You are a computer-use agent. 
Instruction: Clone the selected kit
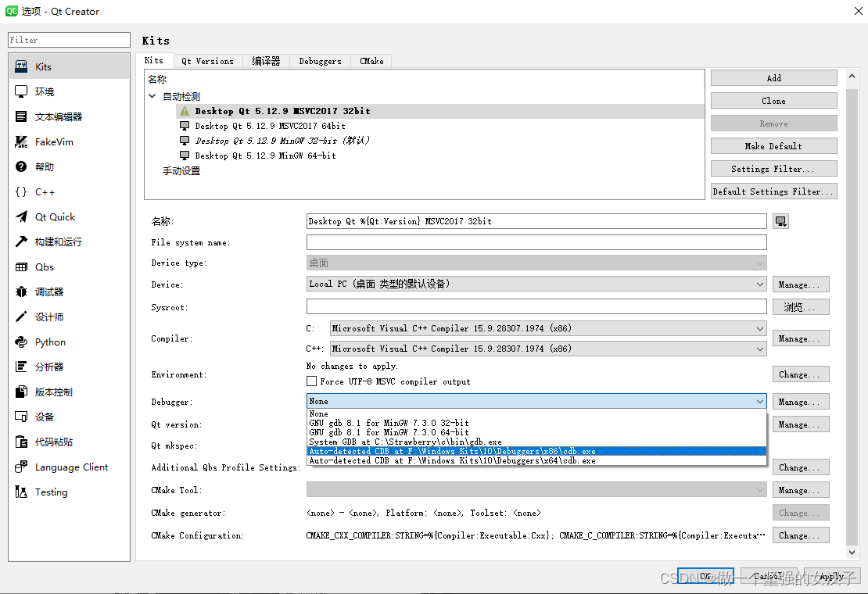point(774,101)
